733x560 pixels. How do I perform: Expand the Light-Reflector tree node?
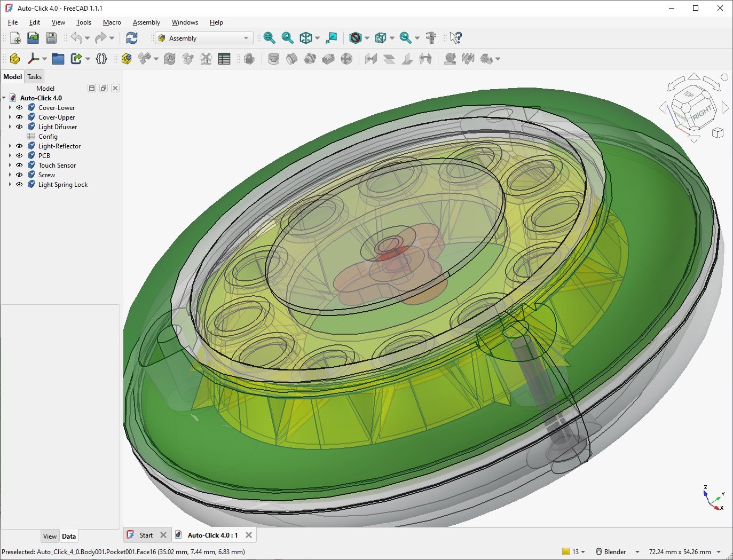pos(10,146)
